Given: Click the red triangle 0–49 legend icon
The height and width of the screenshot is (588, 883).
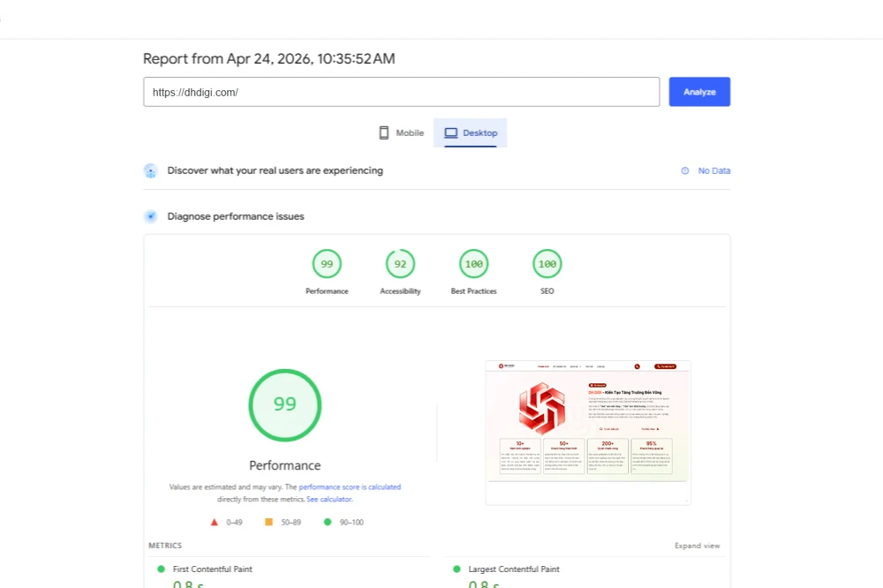Looking at the screenshot, I should click(x=214, y=522).
